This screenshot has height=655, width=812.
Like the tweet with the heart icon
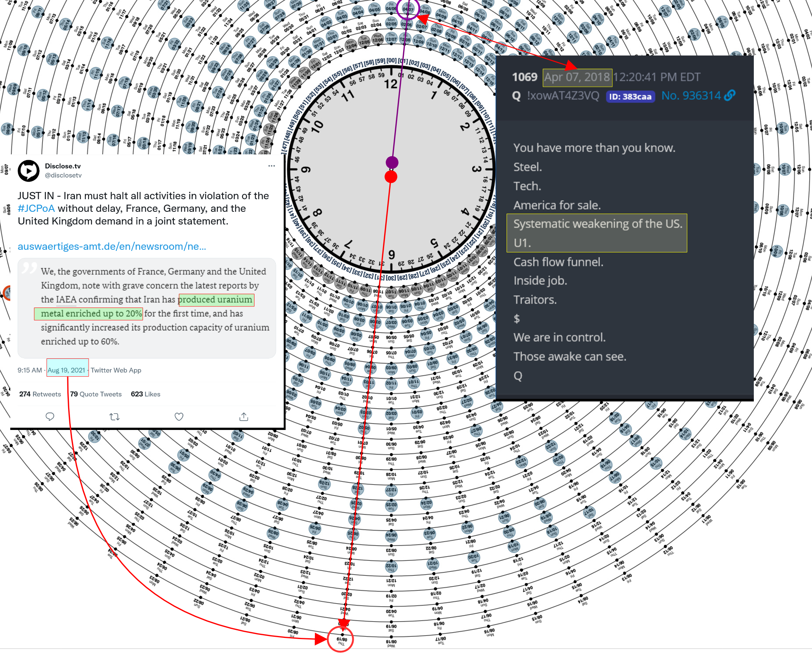(179, 417)
